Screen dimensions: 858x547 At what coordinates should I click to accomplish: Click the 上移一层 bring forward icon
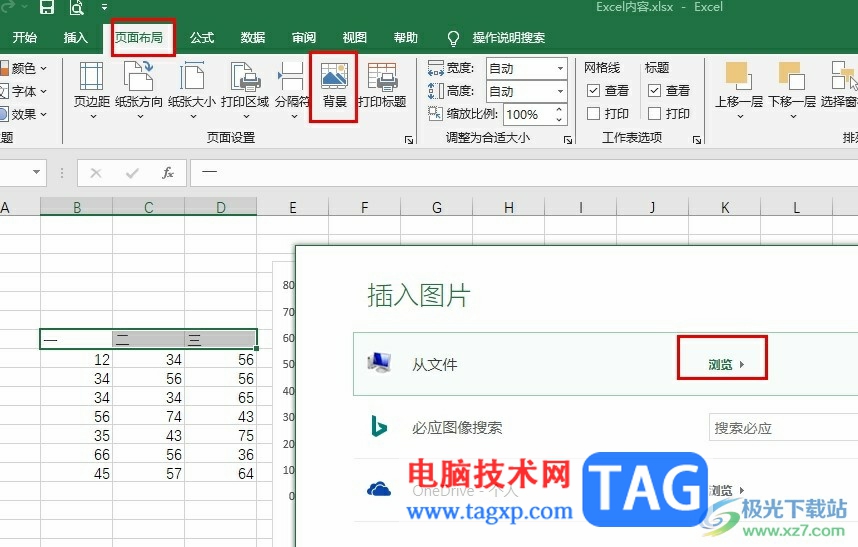738,75
